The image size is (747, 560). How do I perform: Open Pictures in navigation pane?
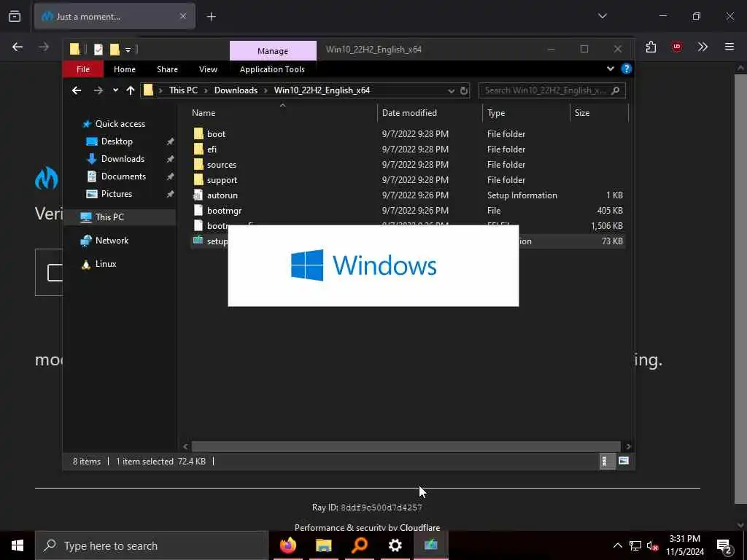pos(116,194)
